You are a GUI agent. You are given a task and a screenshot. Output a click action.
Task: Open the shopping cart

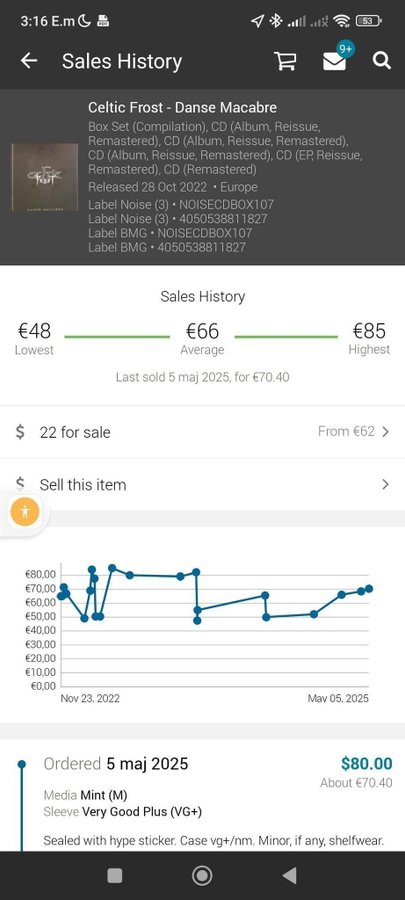285,61
